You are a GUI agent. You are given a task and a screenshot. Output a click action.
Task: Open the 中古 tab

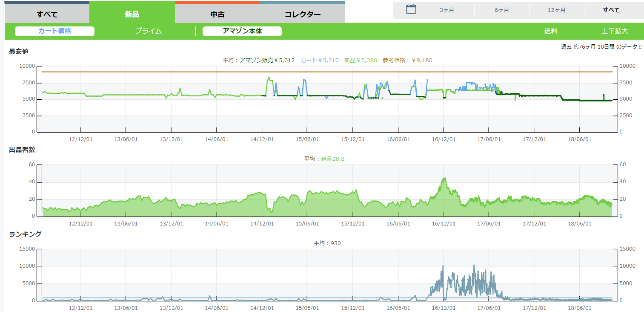pyautogui.click(x=218, y=14)
